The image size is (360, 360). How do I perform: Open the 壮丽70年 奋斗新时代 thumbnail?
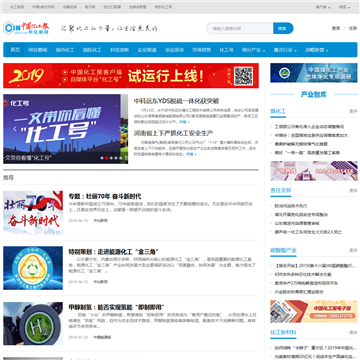point(33,212)
